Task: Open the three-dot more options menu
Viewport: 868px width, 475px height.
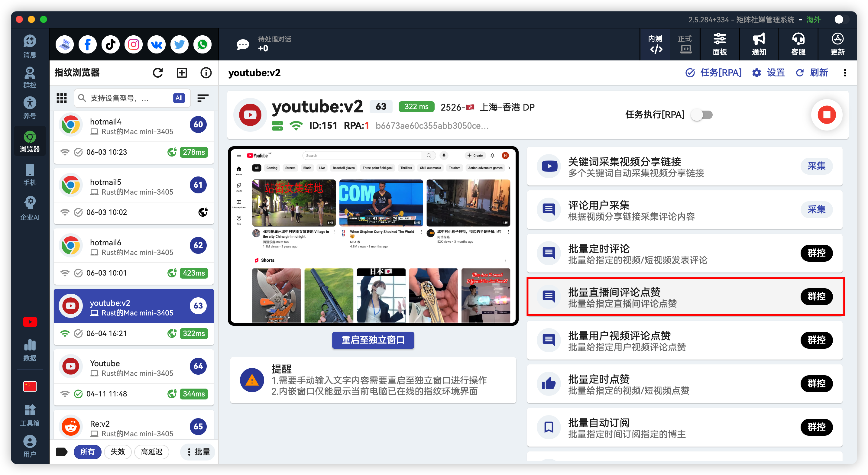Action: coord(845,73)
